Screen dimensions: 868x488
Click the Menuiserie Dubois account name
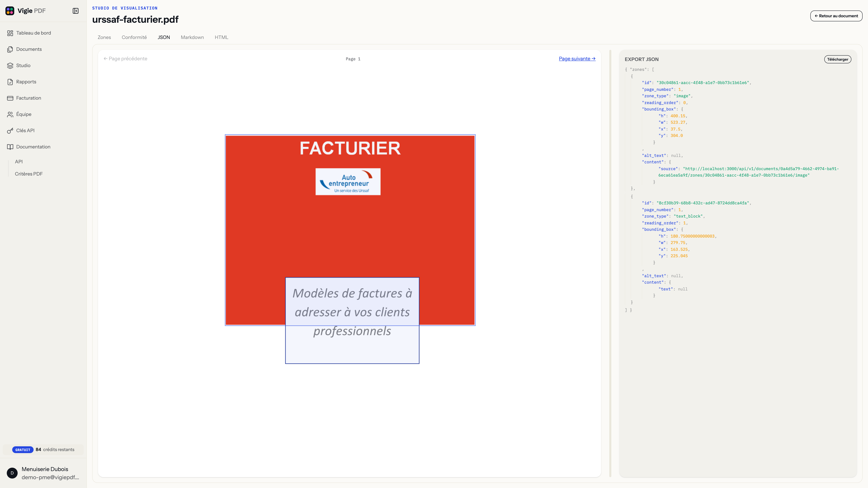(45, 469)
